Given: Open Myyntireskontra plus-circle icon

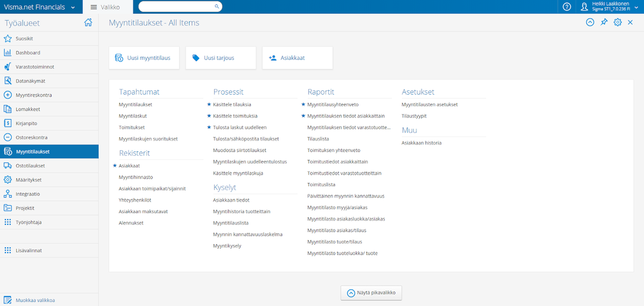Looking at the screenshot, I should point(7,95).
